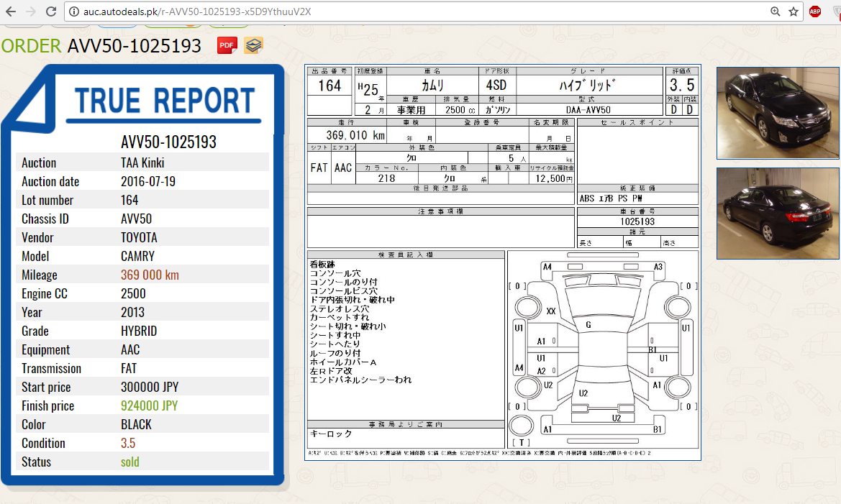The image size is (841, 504).
Task: Click the color number 218 on sheet
Action: point(386,178)
